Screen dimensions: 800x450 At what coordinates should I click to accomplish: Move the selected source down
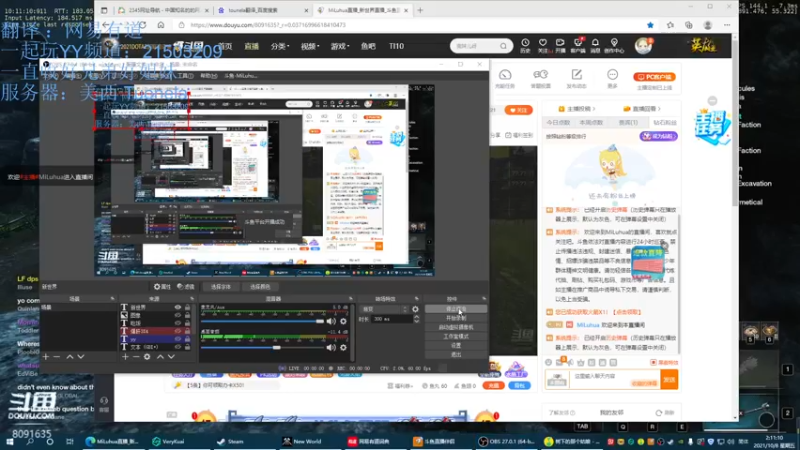[x=171, y=357]
